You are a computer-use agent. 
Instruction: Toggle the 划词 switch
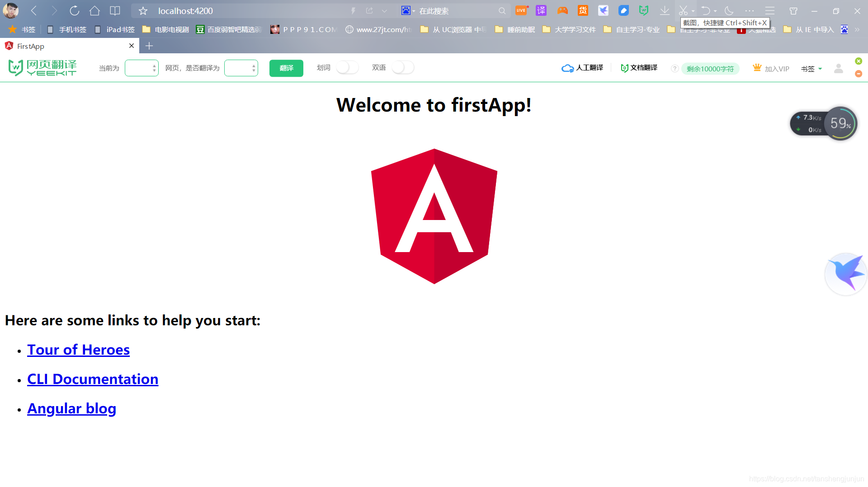[348, 67]
